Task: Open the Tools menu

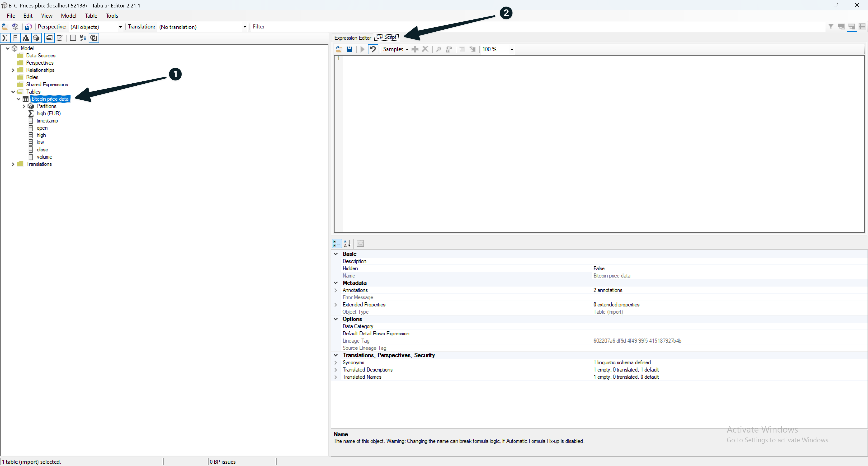Action: (x=111, y=16)
